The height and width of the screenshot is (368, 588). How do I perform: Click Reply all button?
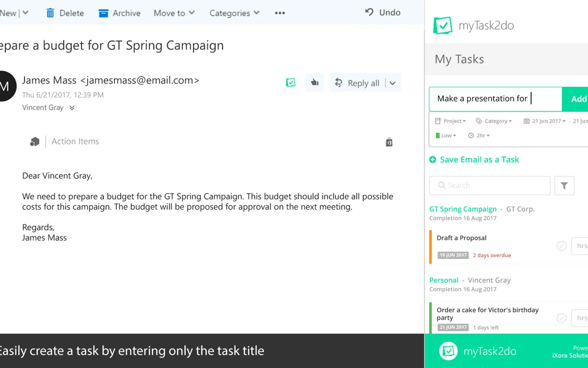(357, 83)
